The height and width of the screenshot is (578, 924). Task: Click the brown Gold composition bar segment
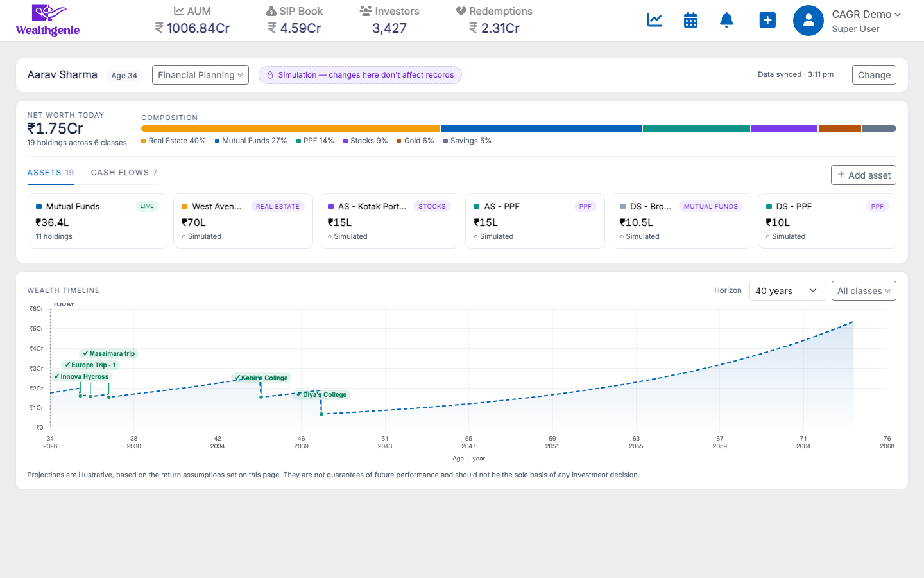(840, 128)
